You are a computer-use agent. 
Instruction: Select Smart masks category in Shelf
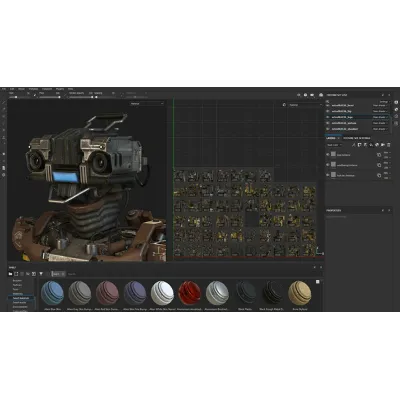(x=19, y=302)
